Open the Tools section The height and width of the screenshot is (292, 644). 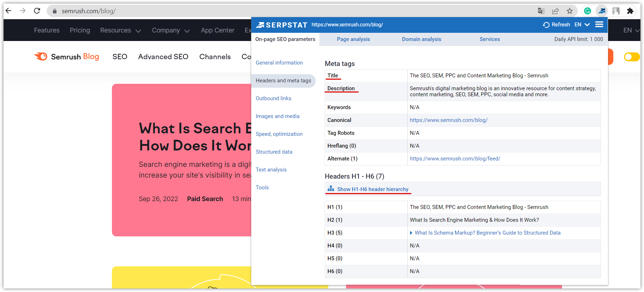tap(262, 188)
